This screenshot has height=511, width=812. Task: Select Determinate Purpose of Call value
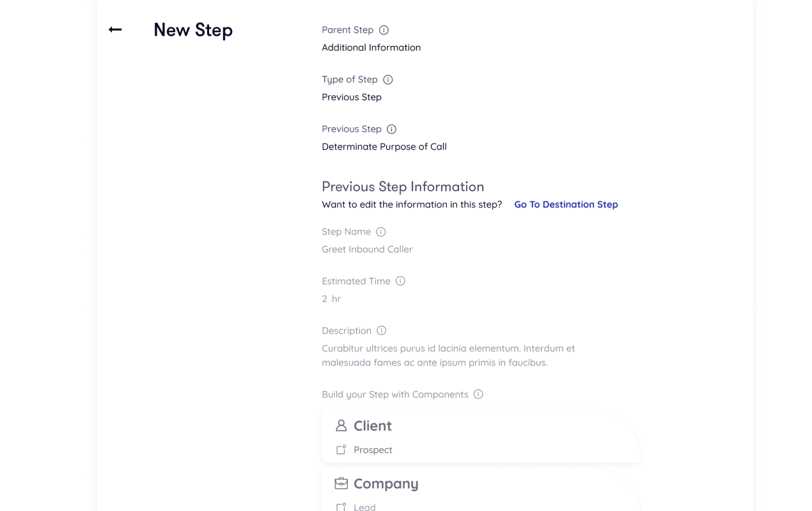pyautogui.click(x=384, y=146)
